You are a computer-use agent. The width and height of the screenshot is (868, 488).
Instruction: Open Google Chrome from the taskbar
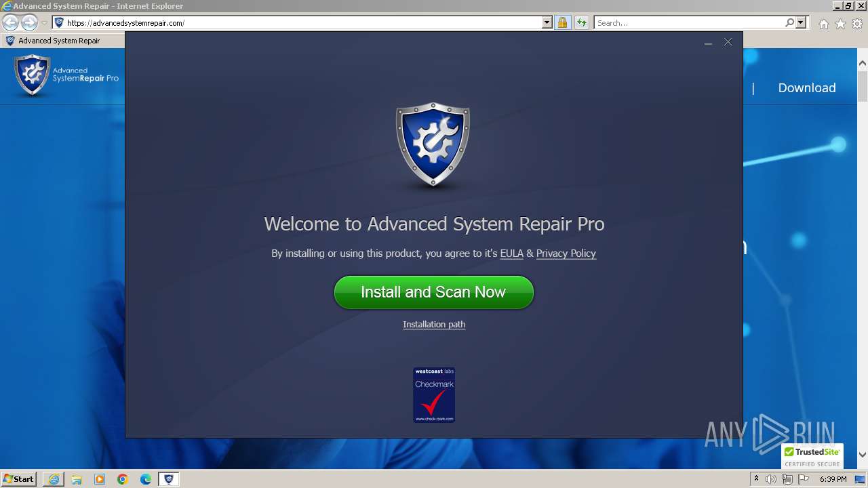click(x=123, y=479)
